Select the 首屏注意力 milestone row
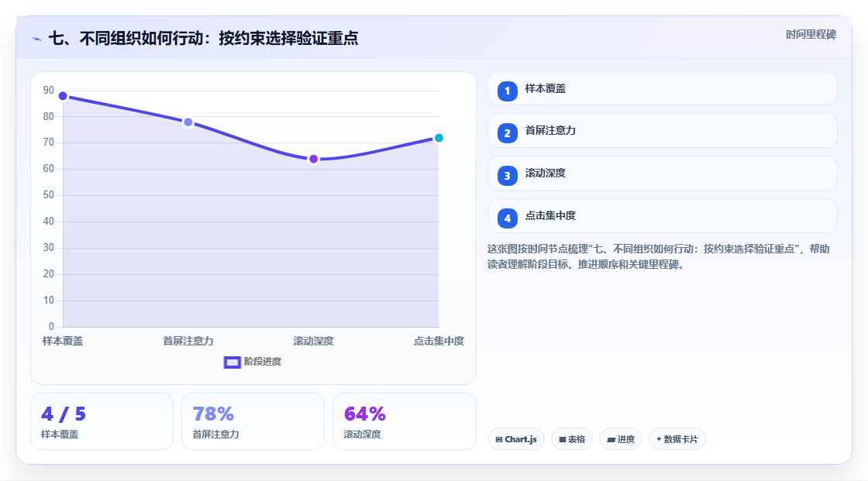The width and height of the screenshot is (868, 481). (662, 131)
